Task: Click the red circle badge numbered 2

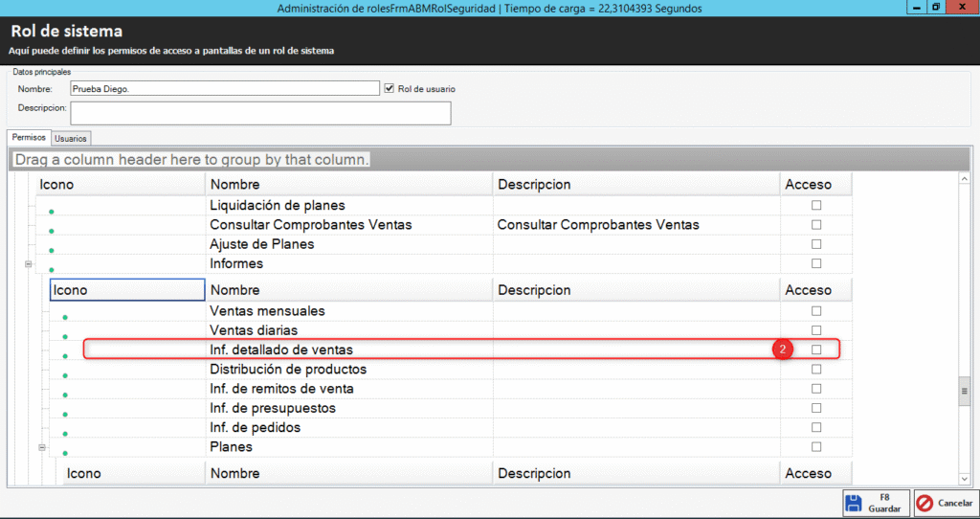Action: point(782,350)
